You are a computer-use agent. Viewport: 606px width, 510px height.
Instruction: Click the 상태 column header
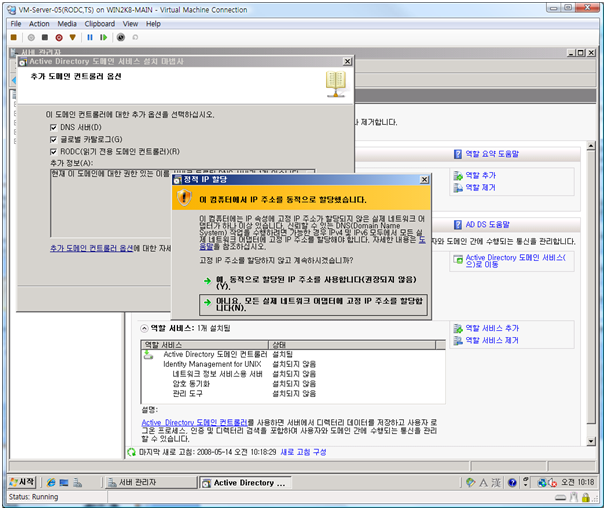point(352,345)
